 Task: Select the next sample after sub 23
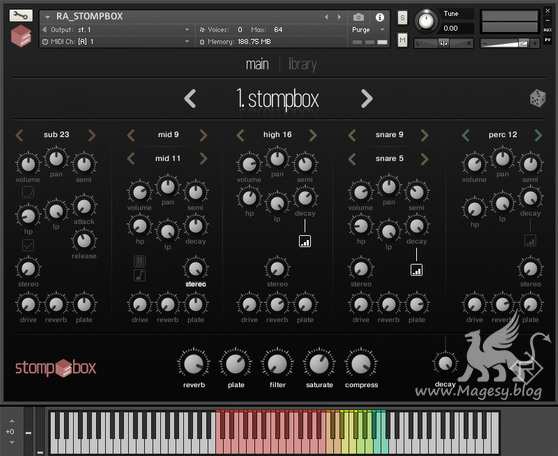point(92,135)
